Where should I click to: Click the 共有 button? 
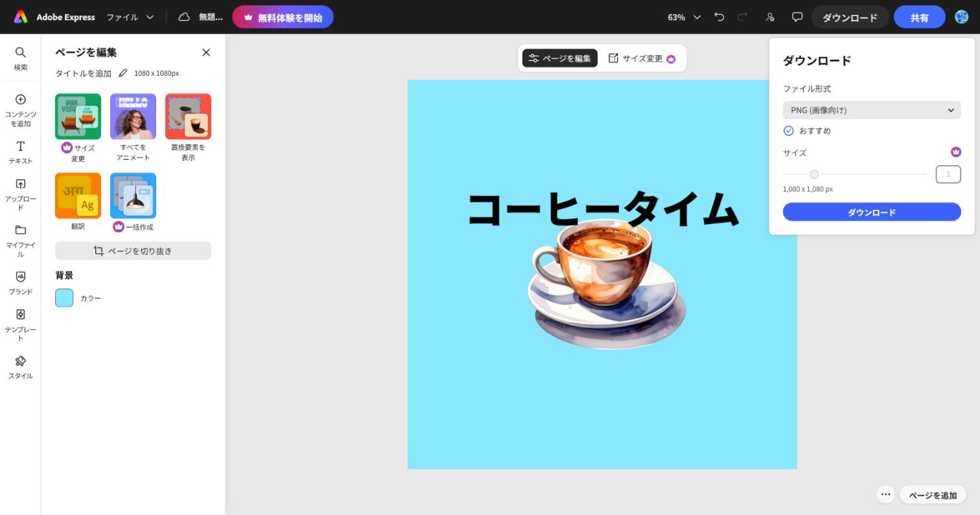click(919, 17)
